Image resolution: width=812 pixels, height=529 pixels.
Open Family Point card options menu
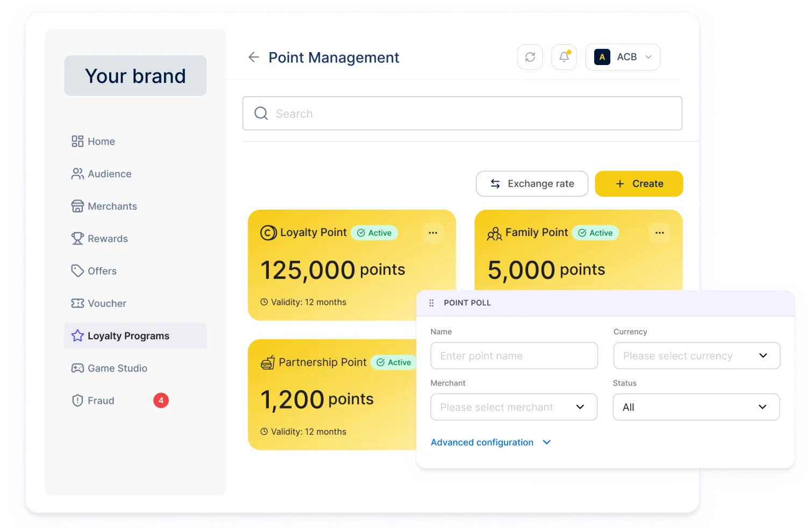660,233
